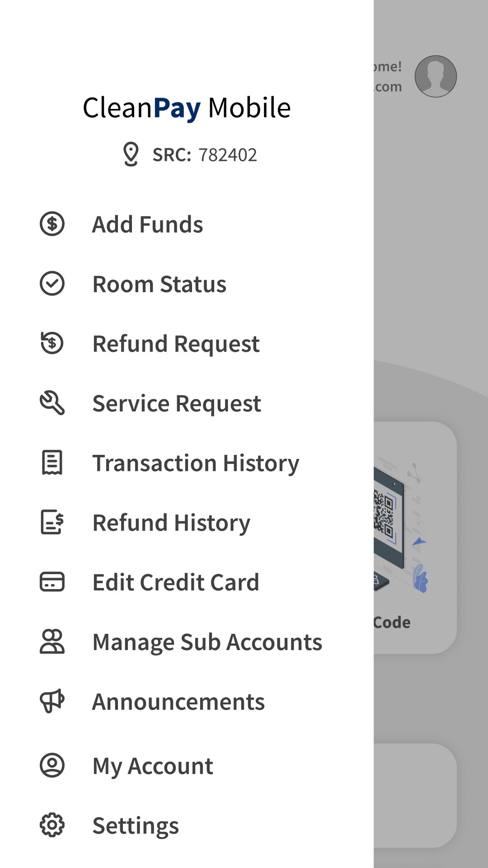Tap the receipt Transaction History icon
This screenshot has width=488, height=868.
click(x=52, y=462)
